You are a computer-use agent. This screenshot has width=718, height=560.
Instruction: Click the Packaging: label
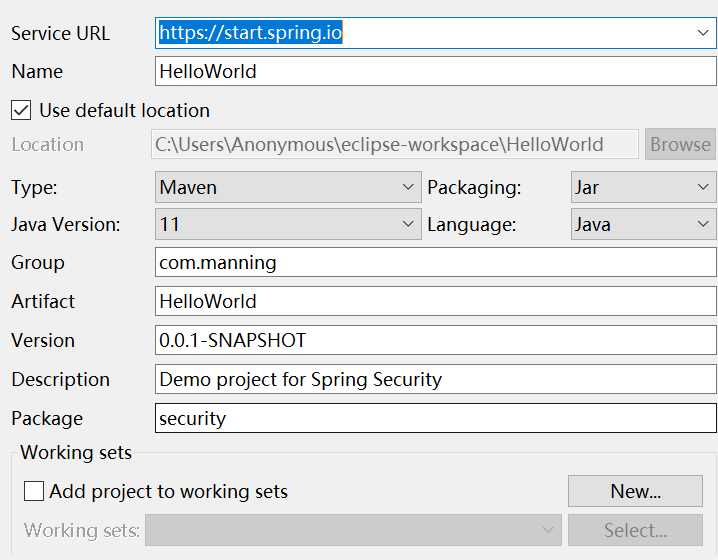(474, 188)
